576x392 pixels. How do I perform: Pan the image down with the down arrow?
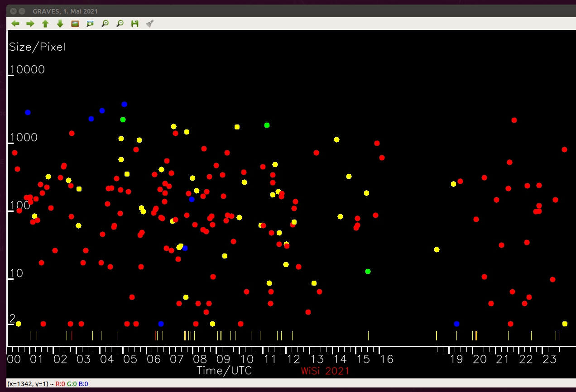[60, 24]
